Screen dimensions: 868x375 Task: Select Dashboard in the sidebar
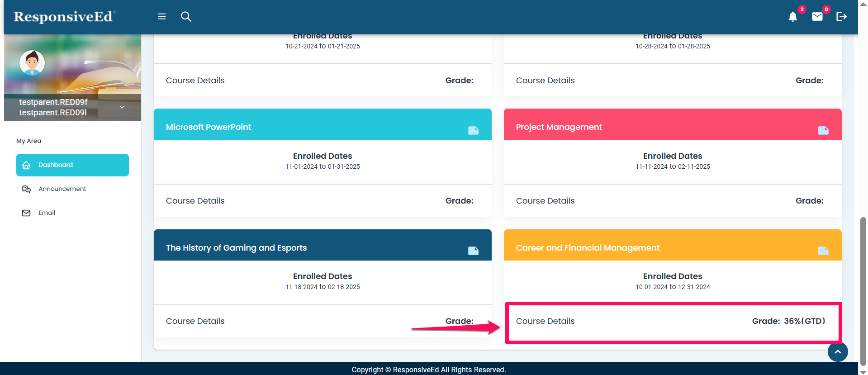[x=72, y=165]
